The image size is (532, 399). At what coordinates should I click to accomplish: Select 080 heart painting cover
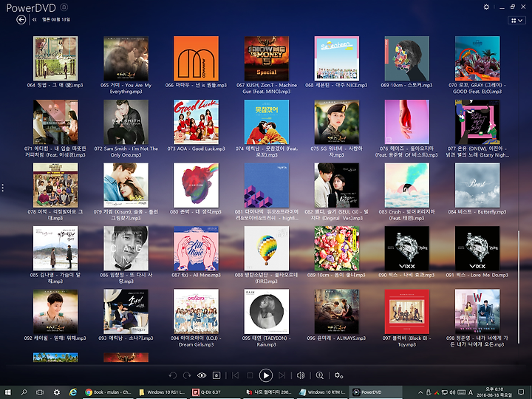click(x=196, y=185)
